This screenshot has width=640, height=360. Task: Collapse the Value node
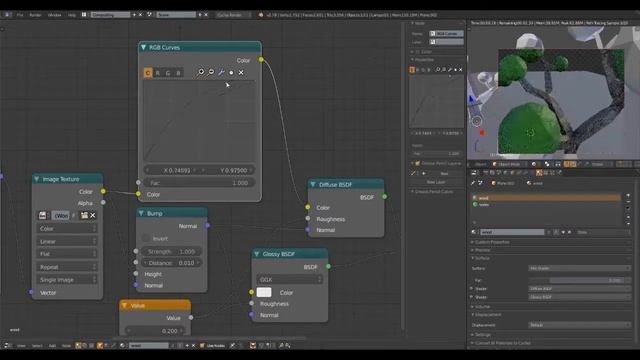coord(124,305)
